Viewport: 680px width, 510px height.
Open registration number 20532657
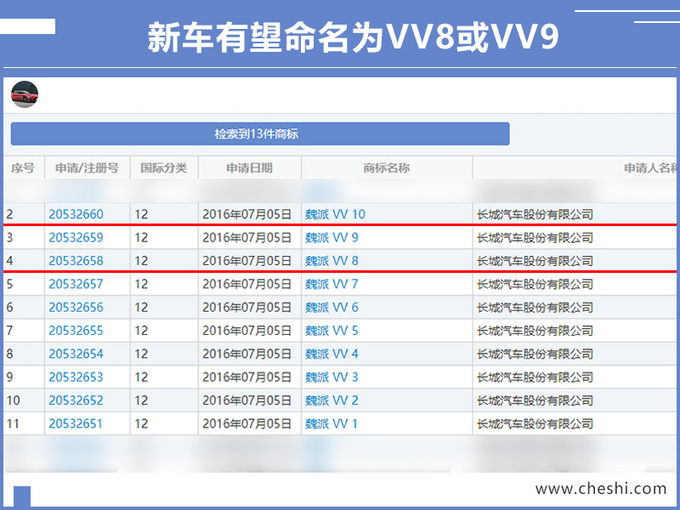point(76,284)
